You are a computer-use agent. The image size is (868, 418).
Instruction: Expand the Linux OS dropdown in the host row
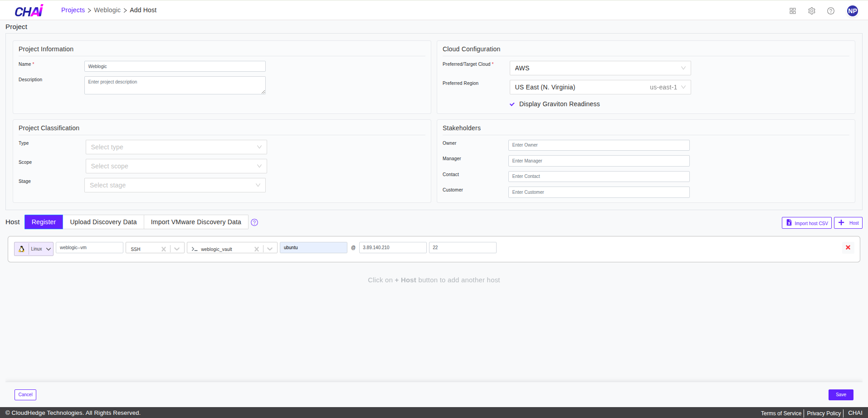pyautogui.click(x=48, y=249)
